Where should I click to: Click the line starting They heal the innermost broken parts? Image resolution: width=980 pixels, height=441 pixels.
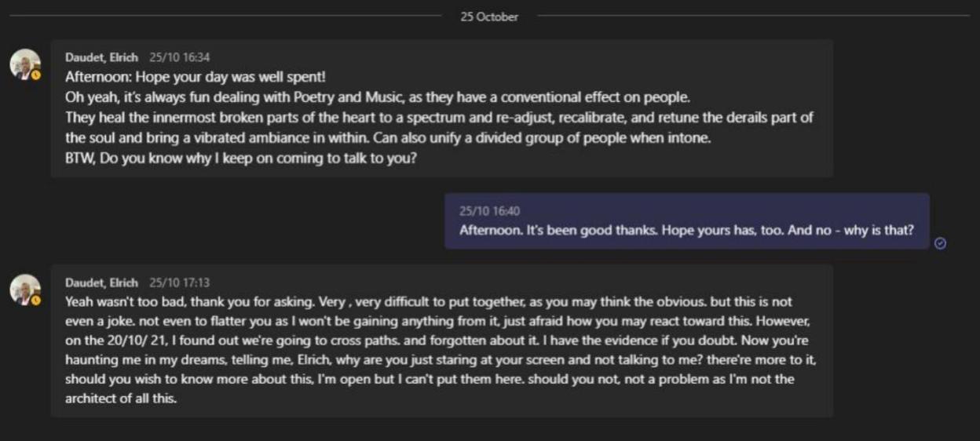[439, 118]
